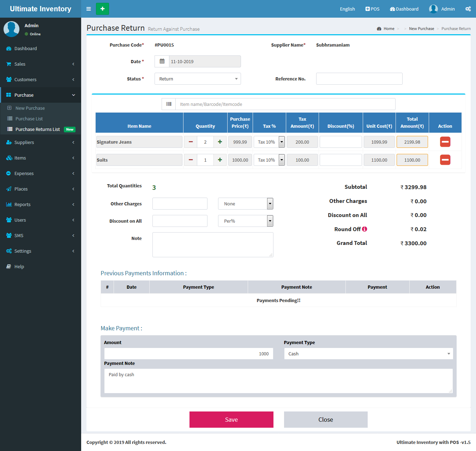Expand the Sales menu in sidebar
This screenshot has width=476, height=451.
click(x=41, y=64)
